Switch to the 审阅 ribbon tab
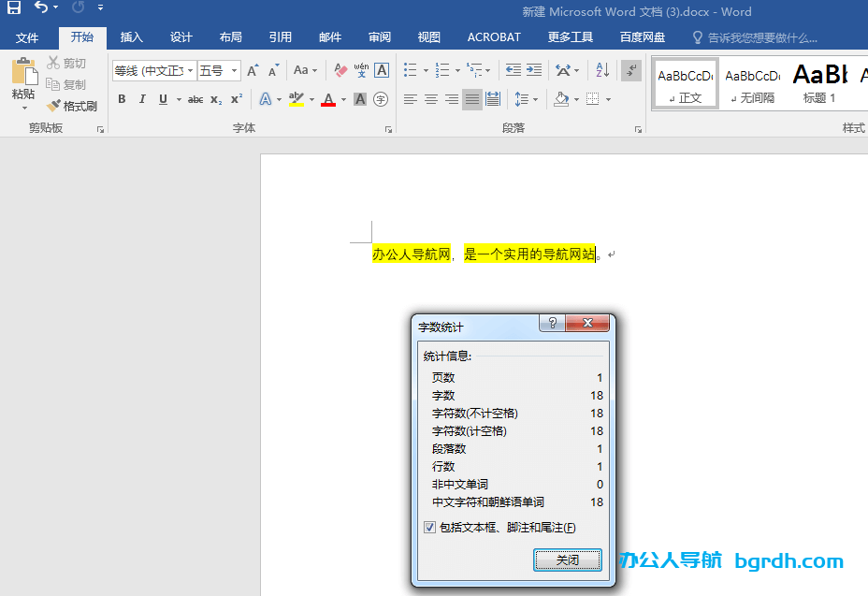This screenshot has width=868, height=596. tap(379, 37)
